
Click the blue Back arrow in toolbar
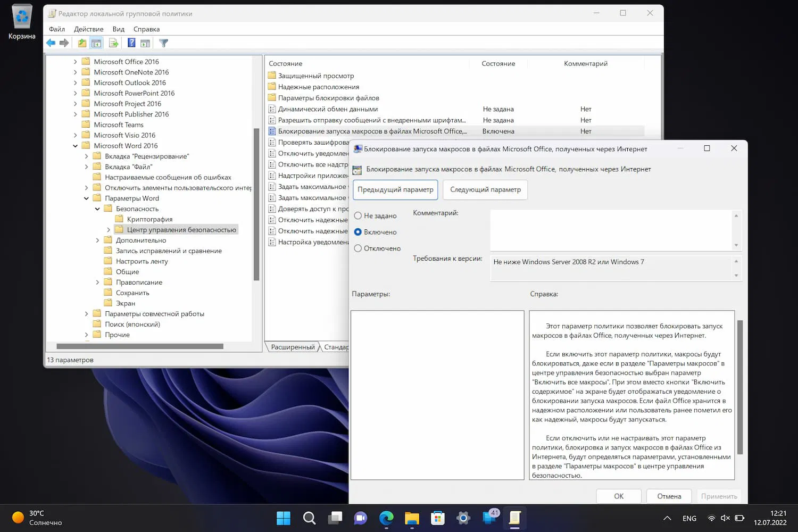51,43
